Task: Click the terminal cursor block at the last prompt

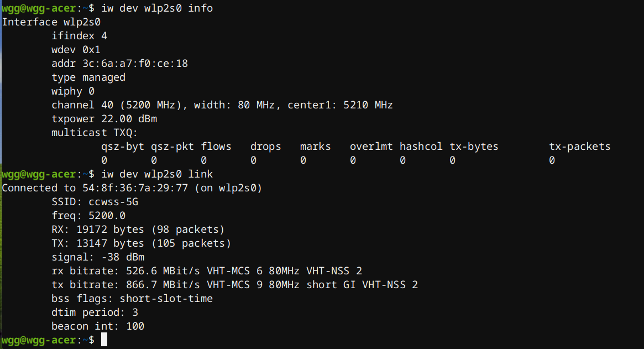Action: [x=104, y=340]
